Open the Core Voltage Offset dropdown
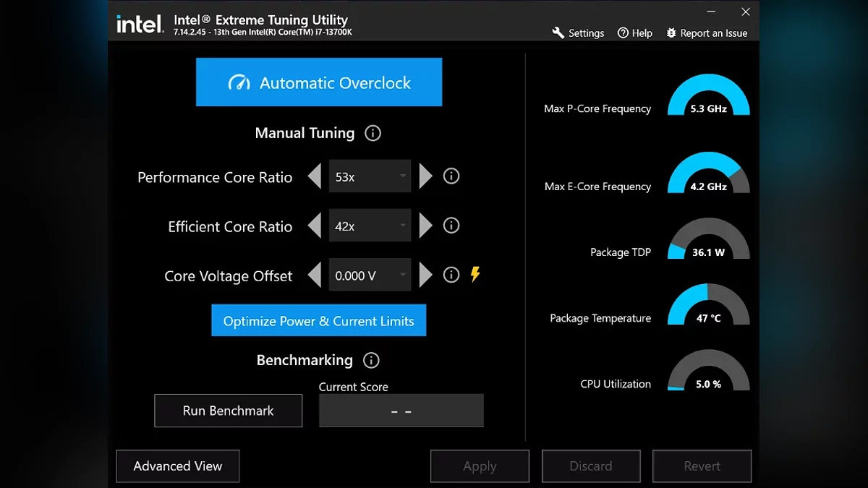 click(370, 275)
